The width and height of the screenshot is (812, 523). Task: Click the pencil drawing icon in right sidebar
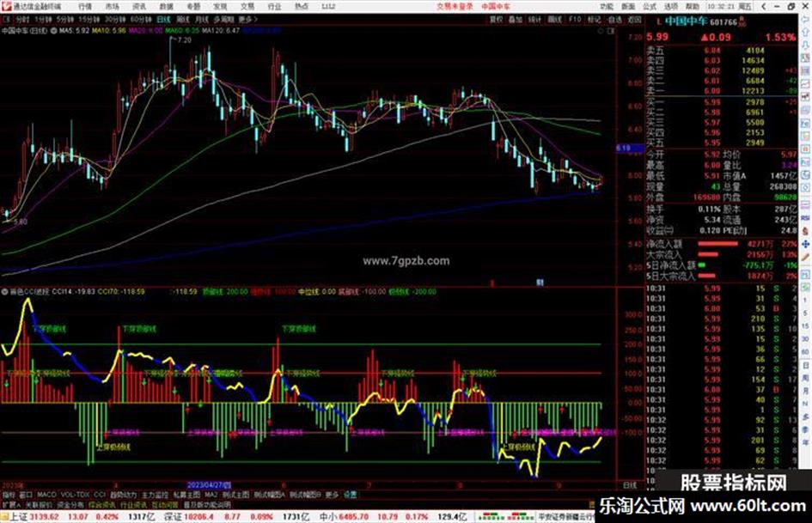[805, 257]
